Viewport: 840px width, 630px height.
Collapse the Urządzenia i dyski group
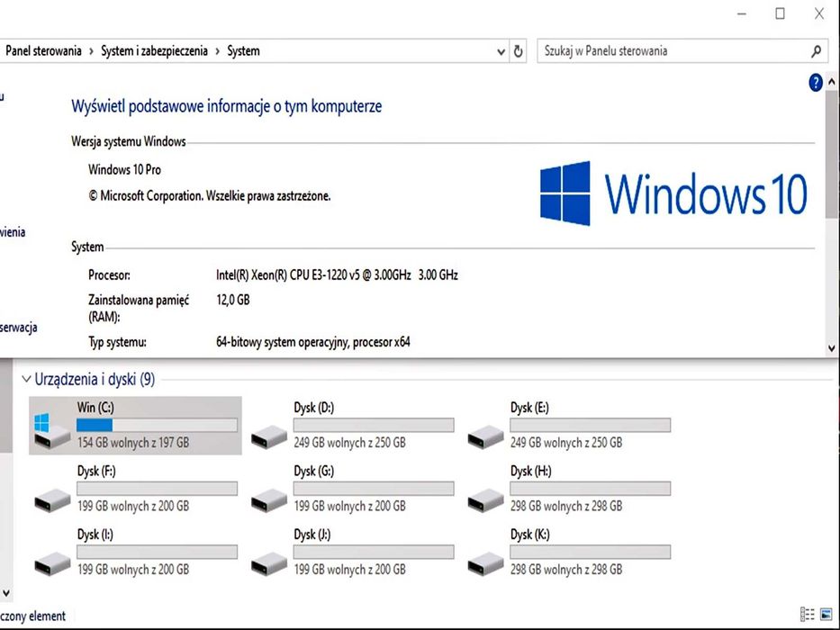(26, 379)
